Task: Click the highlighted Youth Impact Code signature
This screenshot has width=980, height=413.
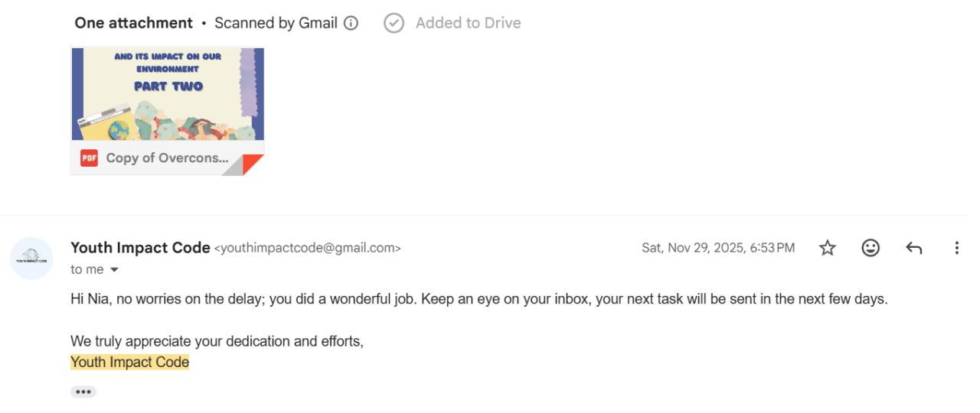Action: (x=129, y=363)
